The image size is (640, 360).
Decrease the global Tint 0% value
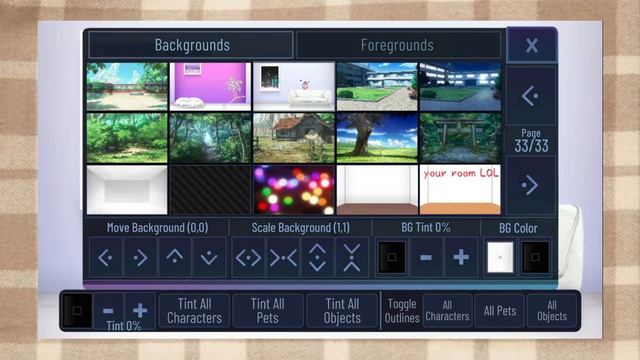[108, 311]
